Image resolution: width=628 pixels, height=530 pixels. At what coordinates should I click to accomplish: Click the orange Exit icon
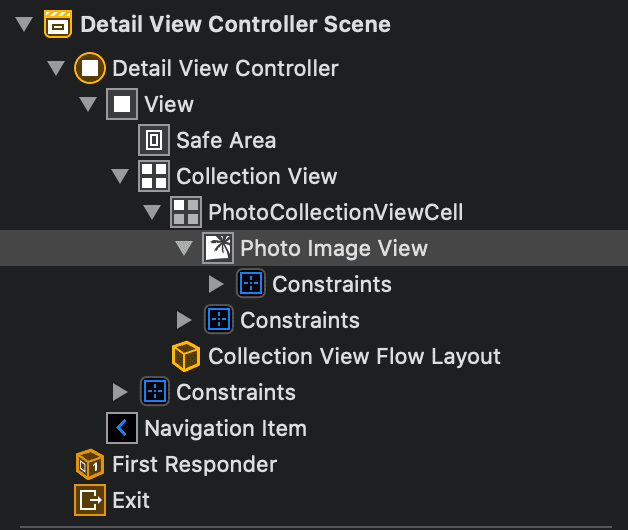(x=90, y=500)
